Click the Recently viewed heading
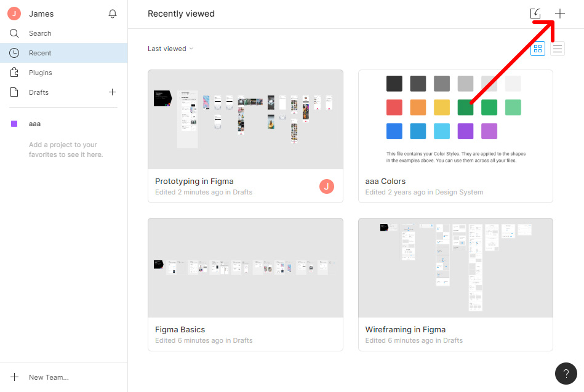 [181, 14]
